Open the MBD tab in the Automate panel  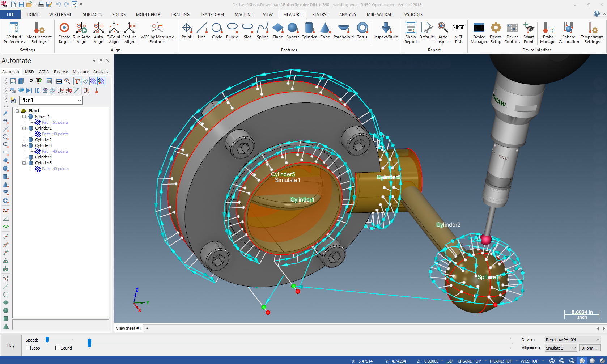point(29,72)
